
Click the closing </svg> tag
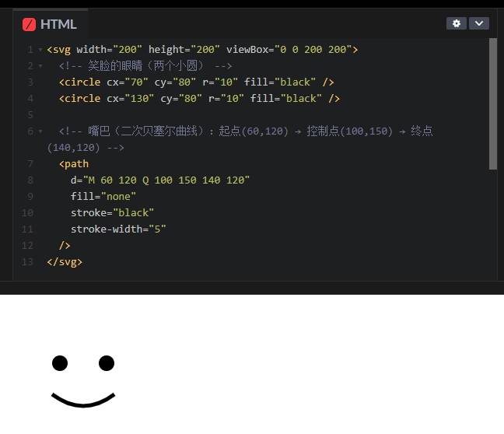[x=65, y=262]
